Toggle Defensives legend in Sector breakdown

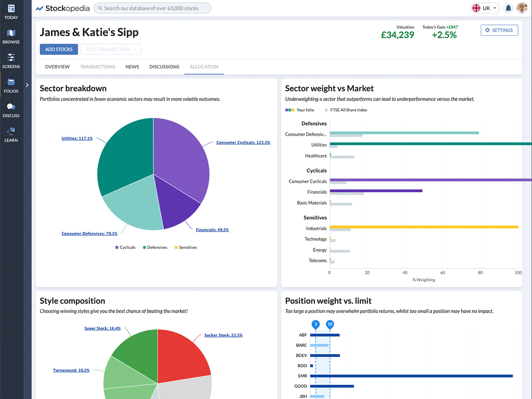pyautogui.click(x=155, y=247)
